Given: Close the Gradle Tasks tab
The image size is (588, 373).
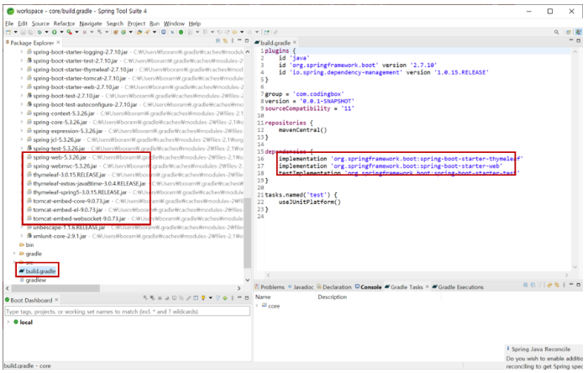Looking at the screenshot, I should (x=427, y=286).
